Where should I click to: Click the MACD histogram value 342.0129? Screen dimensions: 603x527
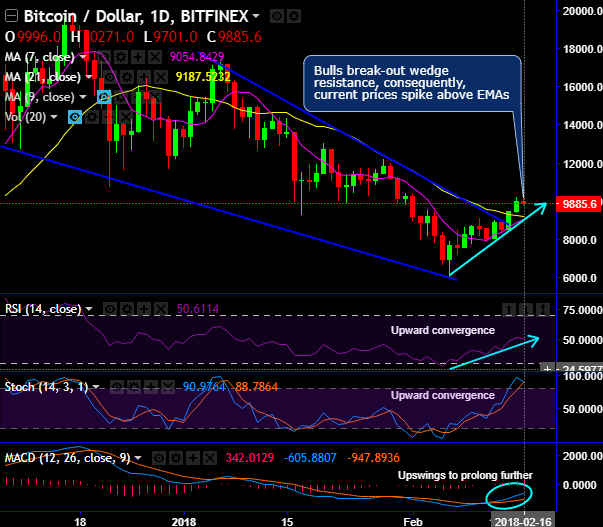coord(250,458)
